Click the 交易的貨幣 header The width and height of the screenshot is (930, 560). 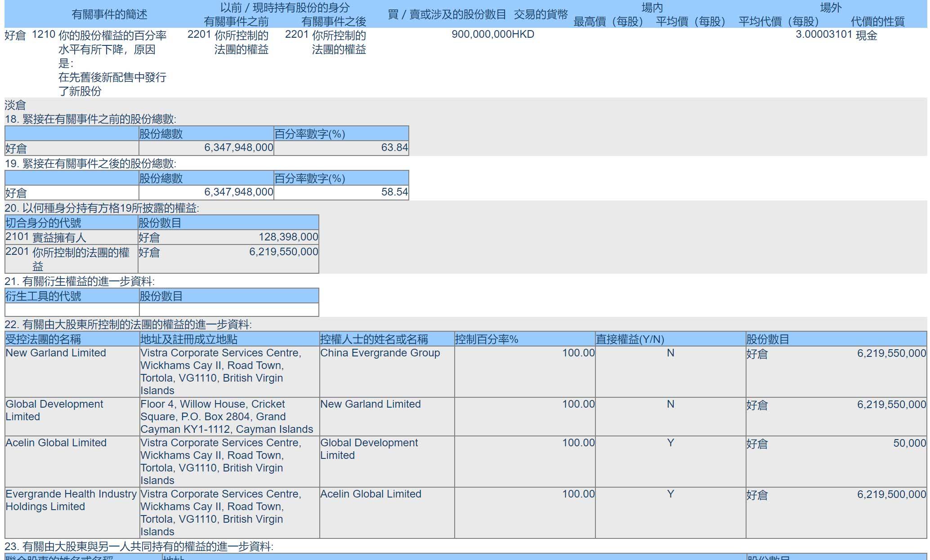[x=541, y=14]
